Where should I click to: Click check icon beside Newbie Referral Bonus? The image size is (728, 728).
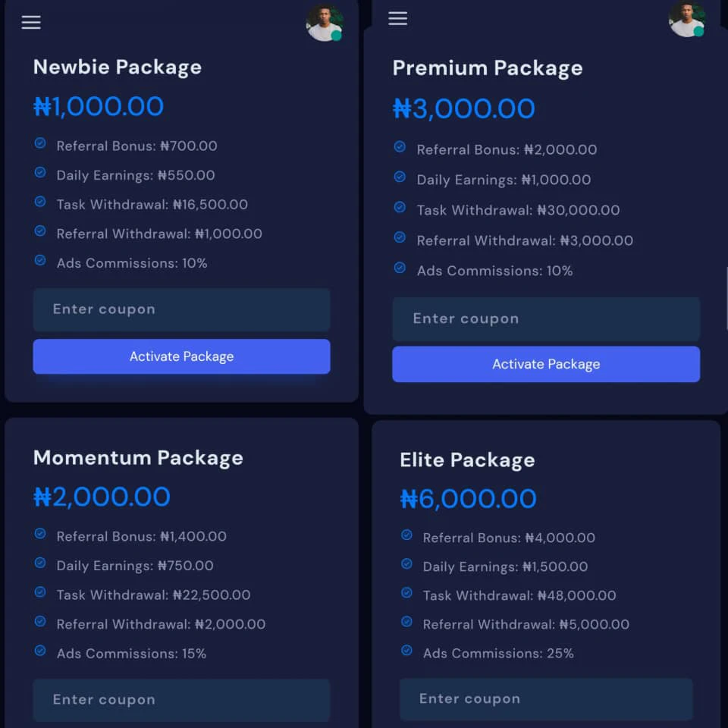coord(40,143)
